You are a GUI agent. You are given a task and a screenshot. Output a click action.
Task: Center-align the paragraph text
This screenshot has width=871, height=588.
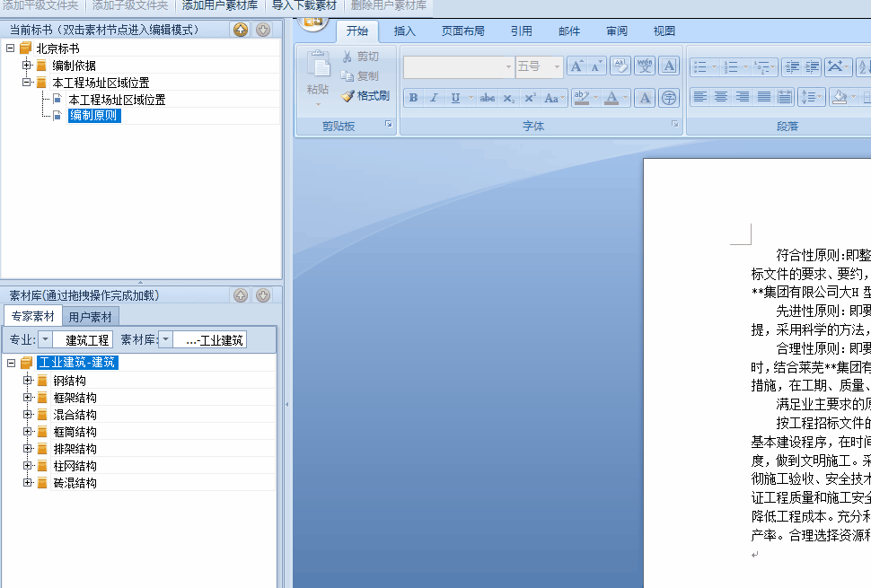(721, 97)
